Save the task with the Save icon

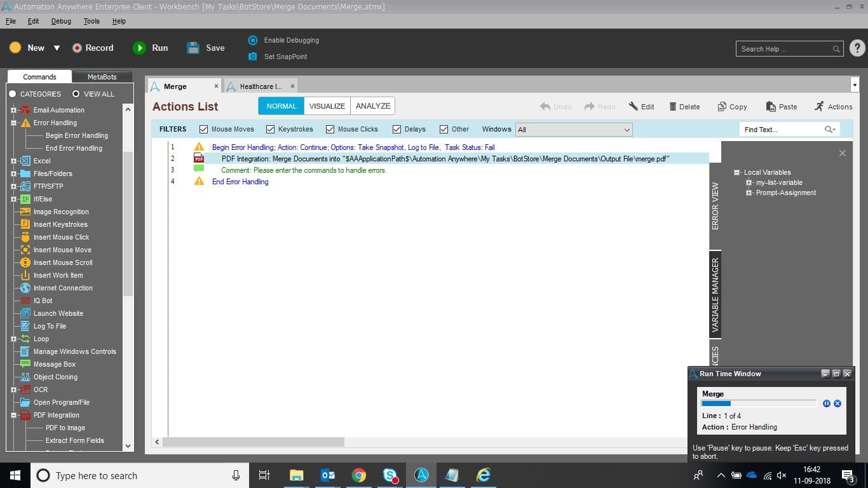coord(193,48)
